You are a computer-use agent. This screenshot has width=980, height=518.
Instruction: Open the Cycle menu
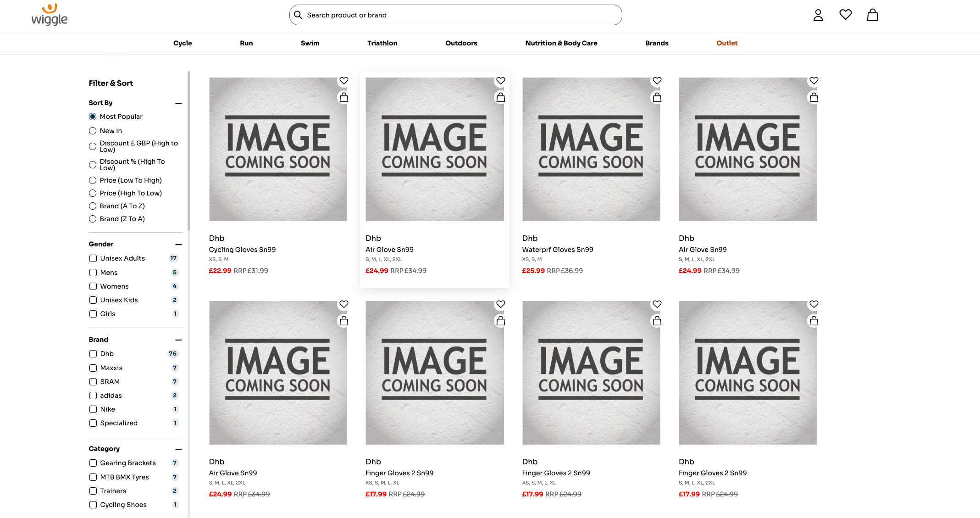pos(183,43)
